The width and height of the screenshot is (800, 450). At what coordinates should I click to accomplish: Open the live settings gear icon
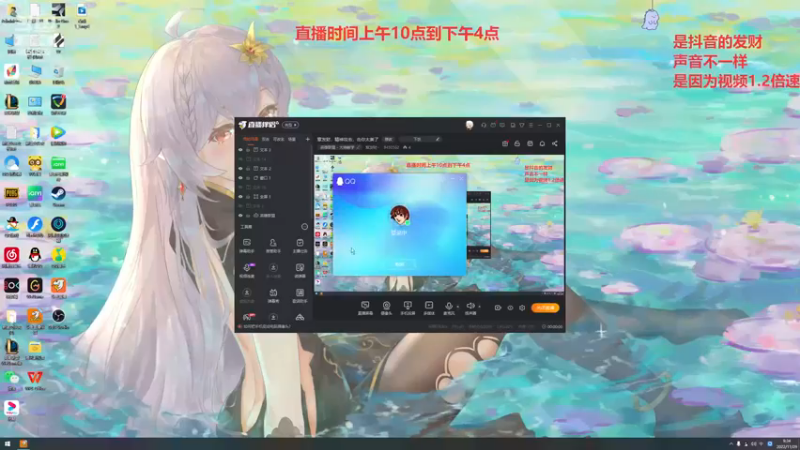tap(522, 308)
